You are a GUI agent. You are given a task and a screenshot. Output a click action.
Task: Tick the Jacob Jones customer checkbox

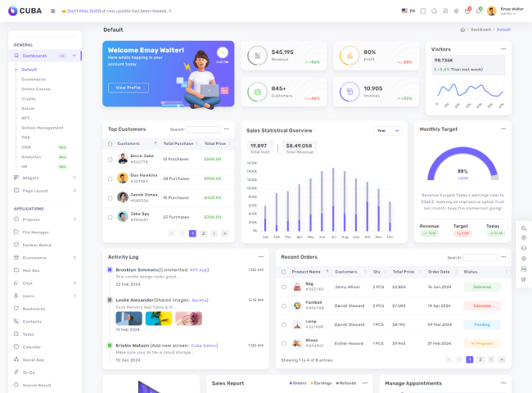click(x=110, y=197)
